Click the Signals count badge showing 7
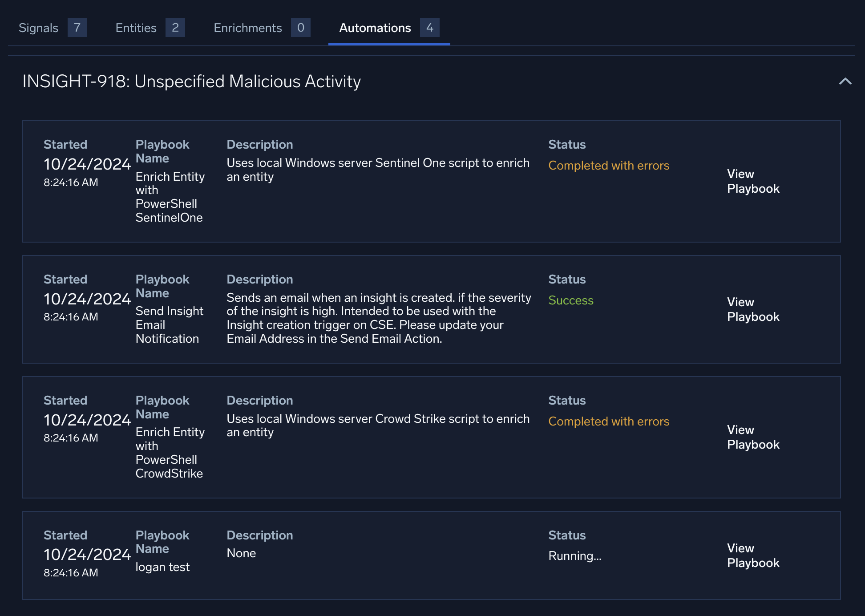The height and width of the screenshot is (616, 865). 77,28
